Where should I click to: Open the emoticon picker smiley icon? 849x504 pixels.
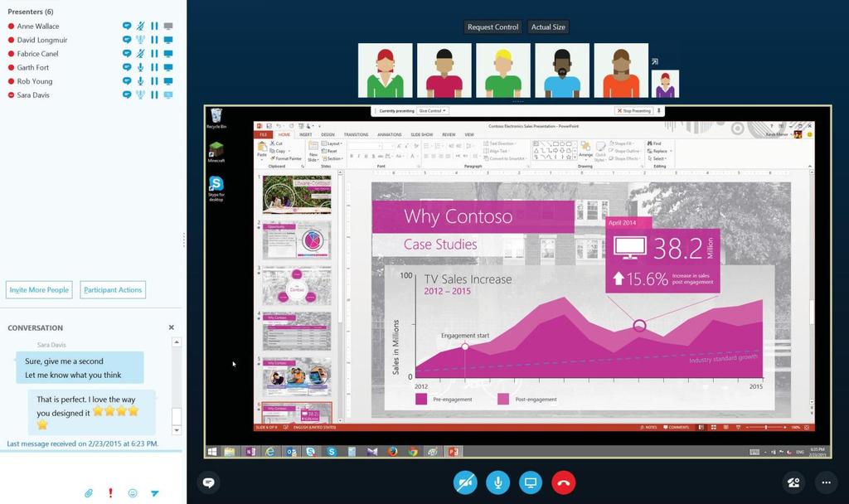(133, 492)
